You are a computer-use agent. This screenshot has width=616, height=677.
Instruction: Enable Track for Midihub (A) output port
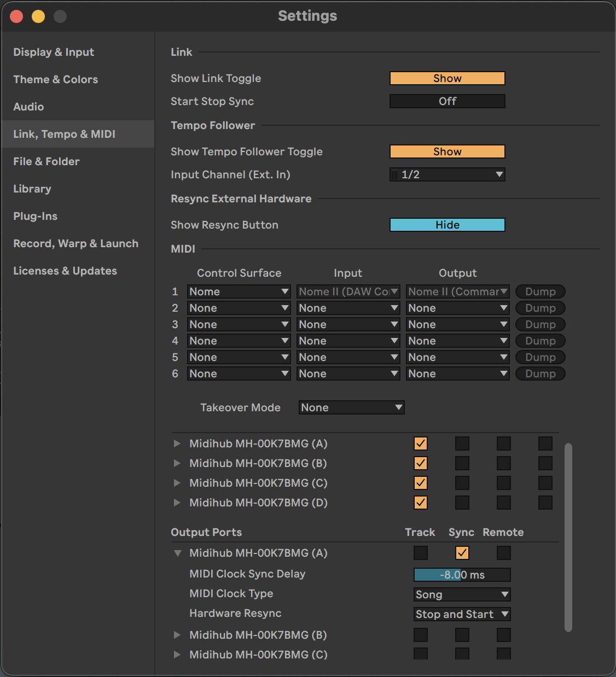click(x=420, y=553)
